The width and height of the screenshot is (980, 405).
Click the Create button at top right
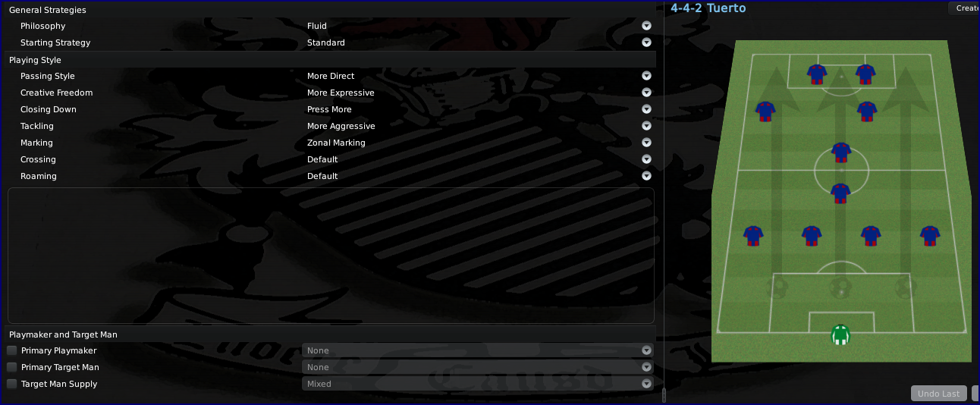[x=964, y=8]
